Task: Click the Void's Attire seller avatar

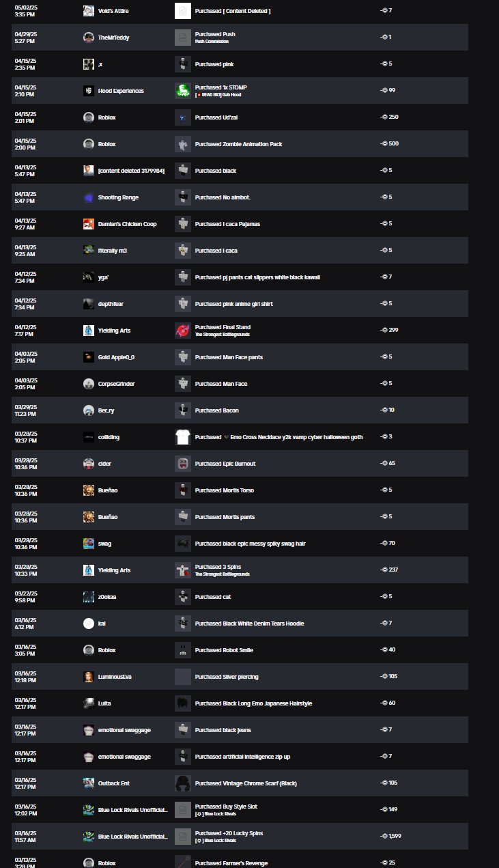Action: (89, 11)
